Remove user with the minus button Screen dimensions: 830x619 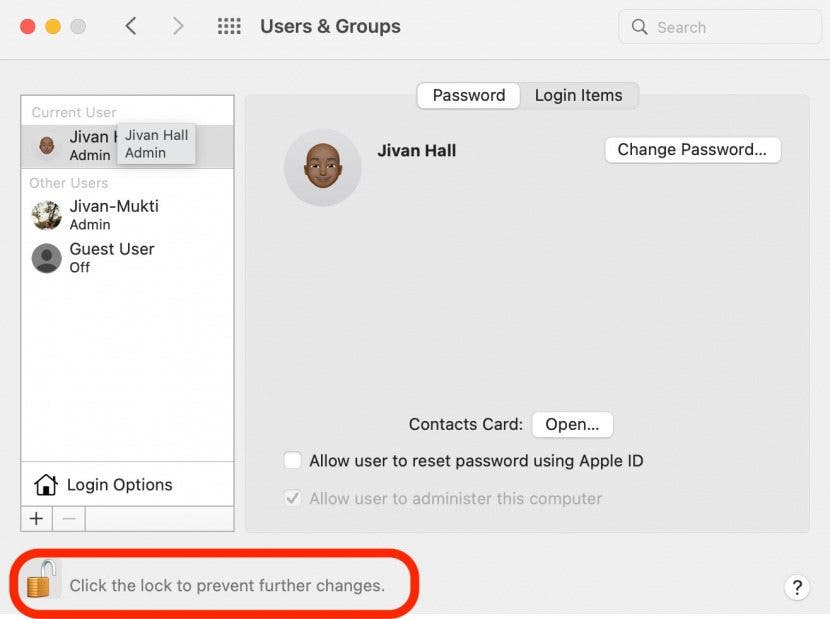click(69, 518)
